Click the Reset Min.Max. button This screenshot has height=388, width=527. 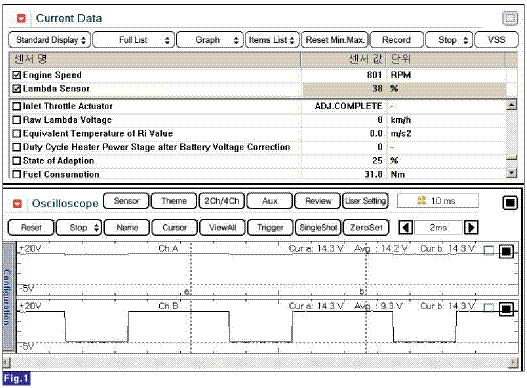coord(335,40)
